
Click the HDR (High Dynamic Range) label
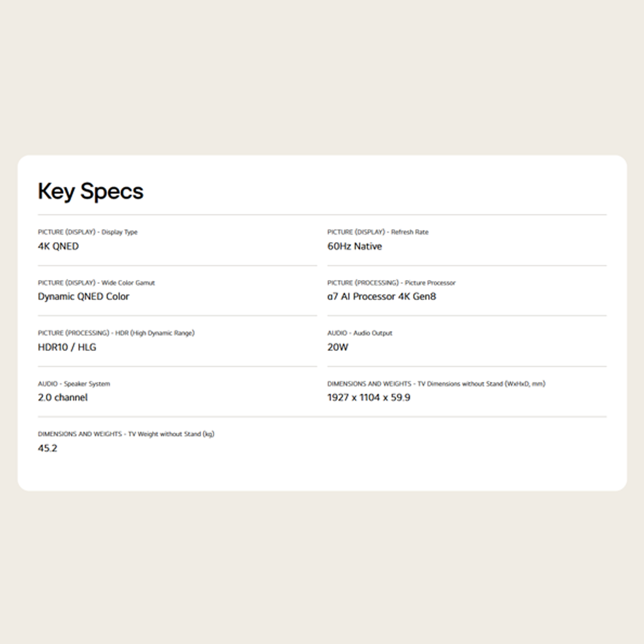pos(116,333)
